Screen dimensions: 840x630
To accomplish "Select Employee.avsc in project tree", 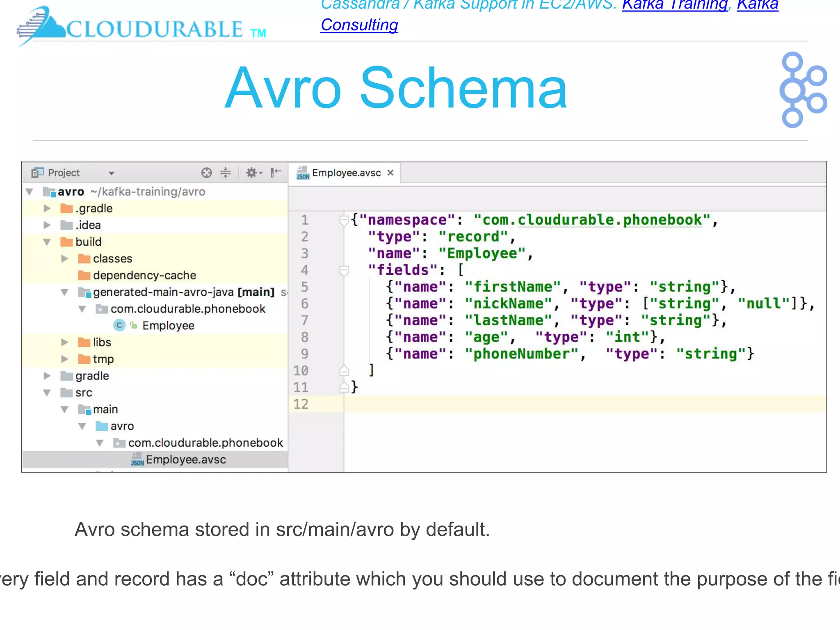I will tap(185, 460).
